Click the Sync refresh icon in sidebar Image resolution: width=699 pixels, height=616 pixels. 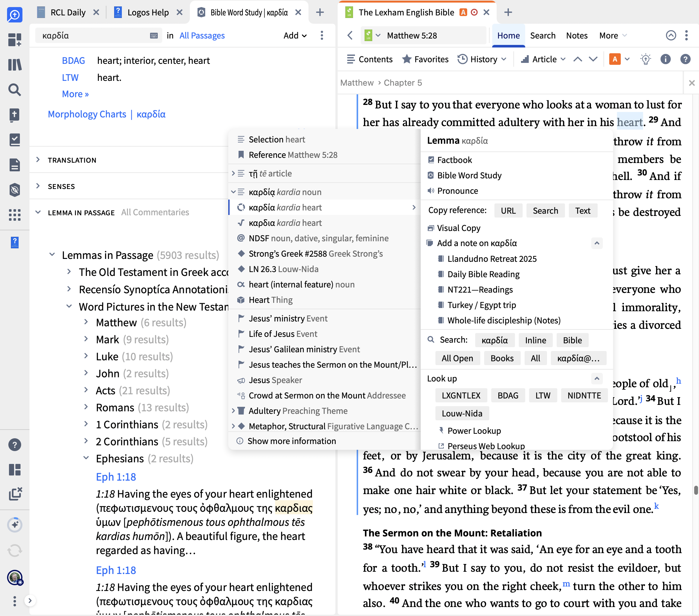click(x=15, y=551)
